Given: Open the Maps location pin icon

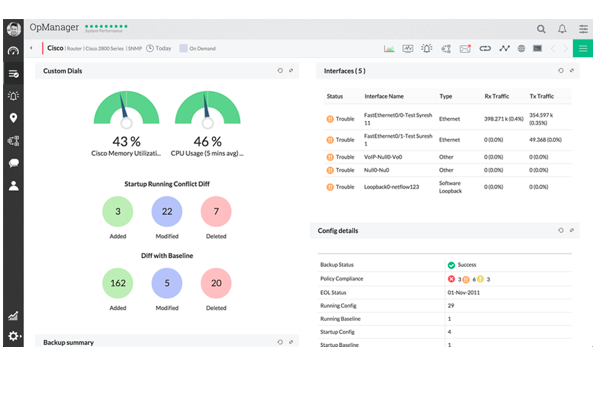Looking at the screenshot, I should coord(13,118).
